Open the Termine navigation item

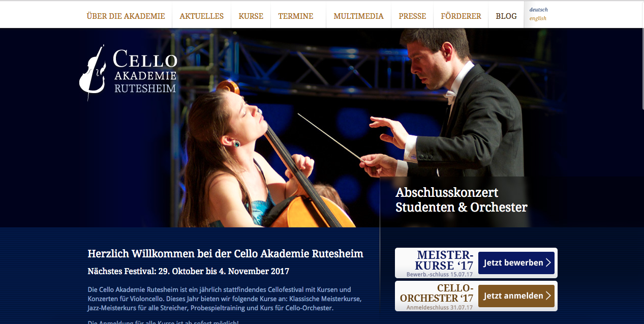(x=296, y=16)
